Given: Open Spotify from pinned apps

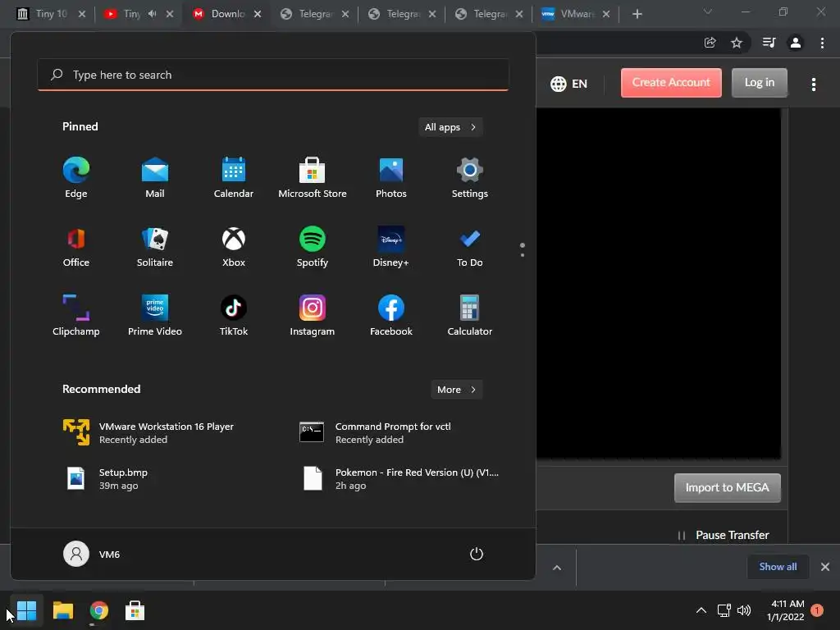Looking at the screenshot, I should pos(313,247).
